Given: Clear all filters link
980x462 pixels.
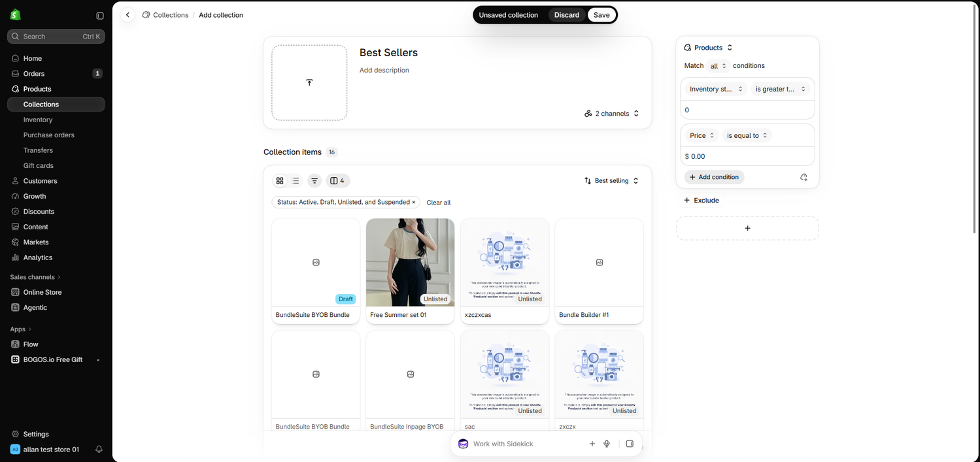Looking at the screenshot, I should [x=439, y=203].
